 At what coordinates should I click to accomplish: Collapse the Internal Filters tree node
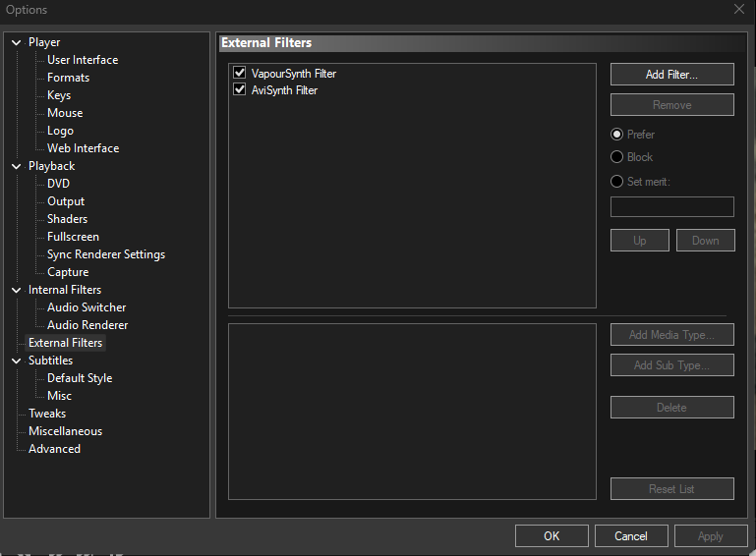[x=17, y=290]
